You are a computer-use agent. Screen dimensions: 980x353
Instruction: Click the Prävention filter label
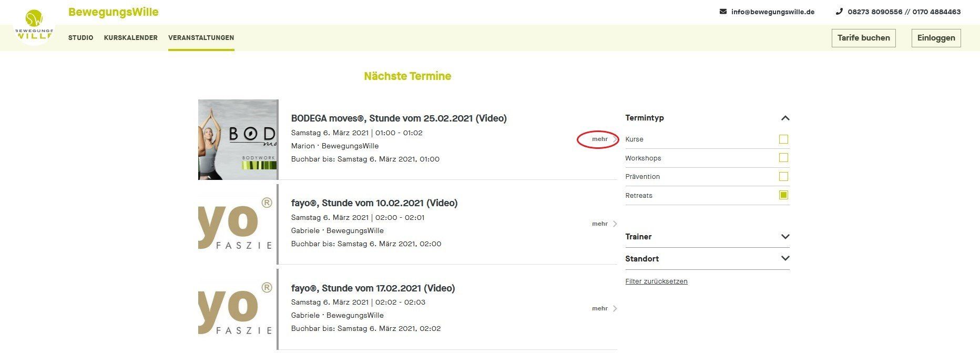pos(642,177)
